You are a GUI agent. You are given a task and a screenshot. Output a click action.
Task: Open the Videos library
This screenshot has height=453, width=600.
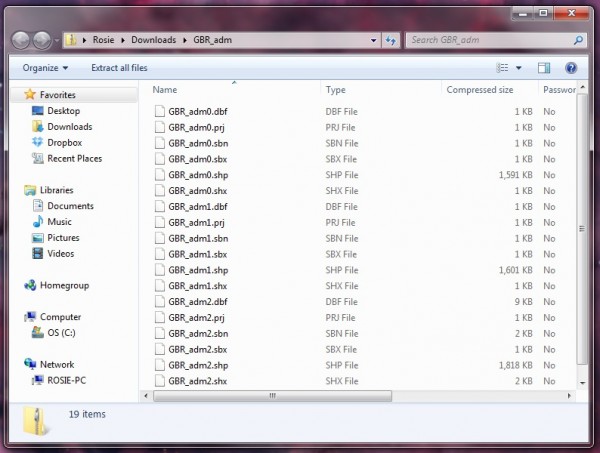60,253
